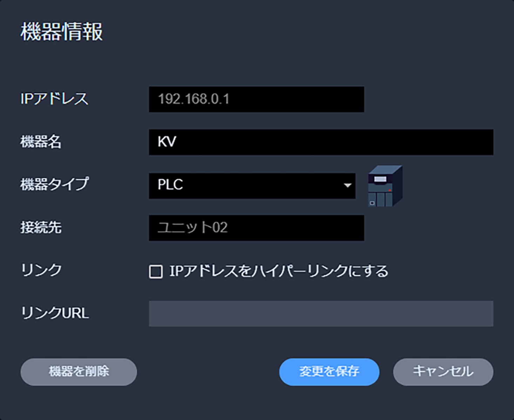514x420 pixels.
Task: Click the 接続先 field showing ユニット02
Action: 256,228
